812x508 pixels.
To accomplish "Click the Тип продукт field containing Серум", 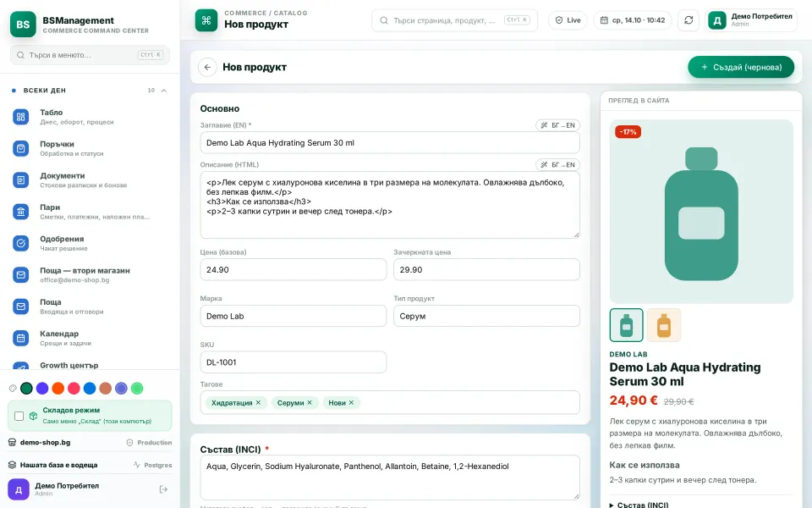I will [487, 316].
